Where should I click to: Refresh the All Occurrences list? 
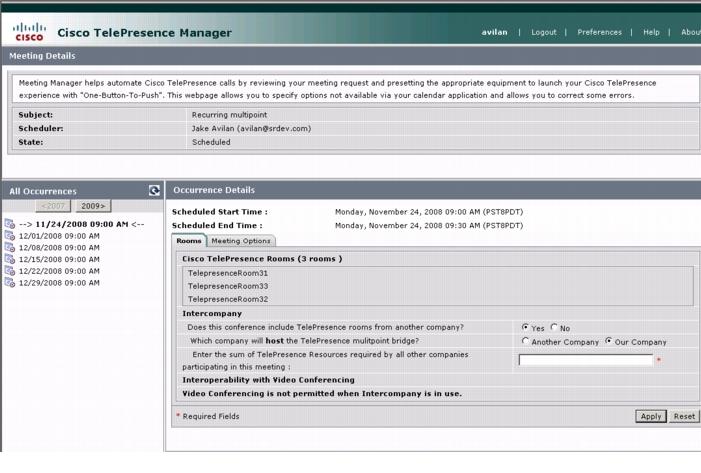[x=154, y=190]
